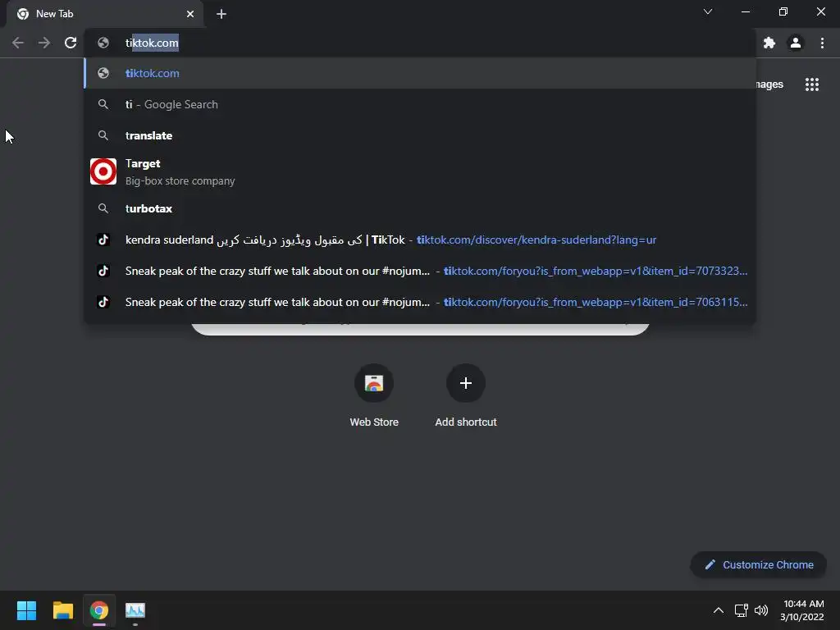Screen dimensions: 840x630
Task: Click the browser forward arrow
Action: point(44,43)
